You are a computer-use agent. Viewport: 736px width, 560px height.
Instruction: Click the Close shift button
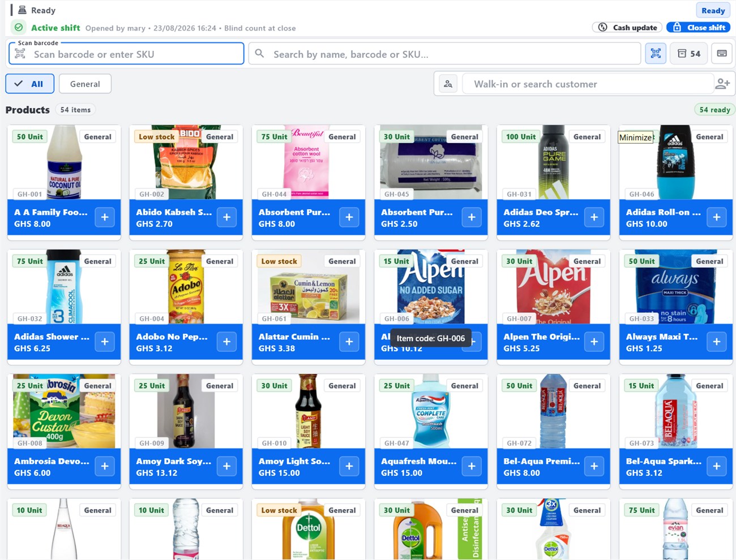[698, 27]
